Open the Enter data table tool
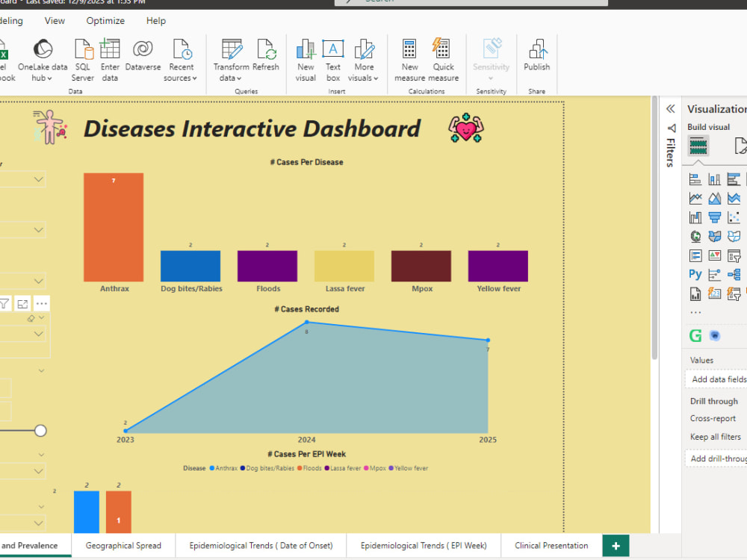This screenshot has width=747, height=560. point(110,60)
